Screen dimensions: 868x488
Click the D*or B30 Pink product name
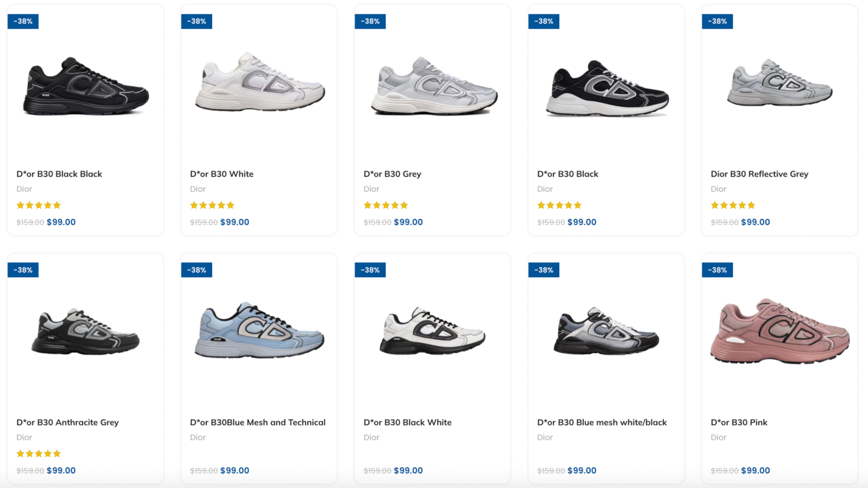(739, 422)
